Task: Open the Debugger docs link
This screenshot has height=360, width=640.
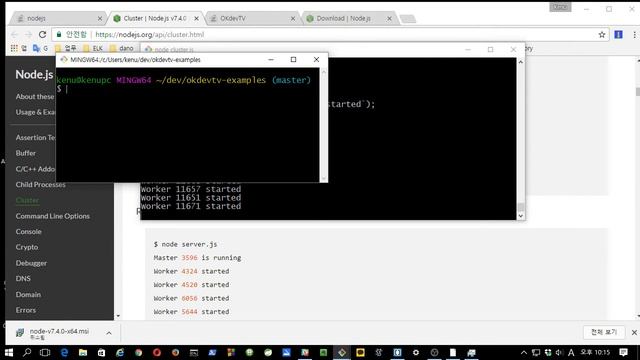Action: pos(31,263)
